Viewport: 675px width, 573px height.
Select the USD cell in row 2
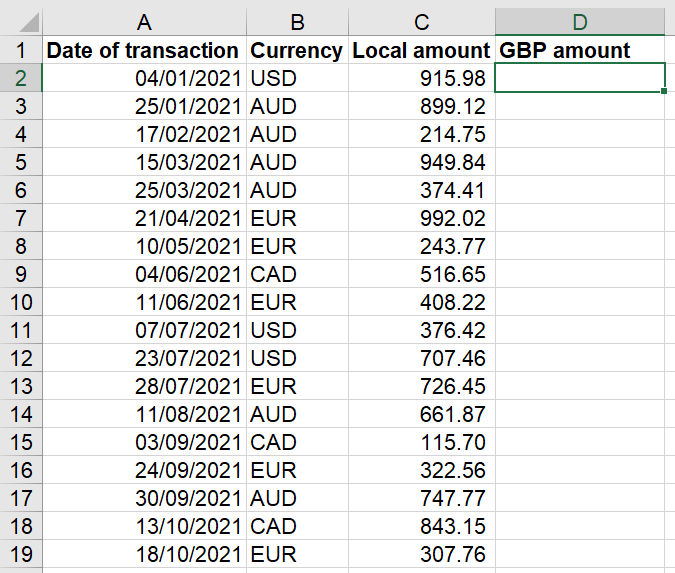(x=297, y=78)
